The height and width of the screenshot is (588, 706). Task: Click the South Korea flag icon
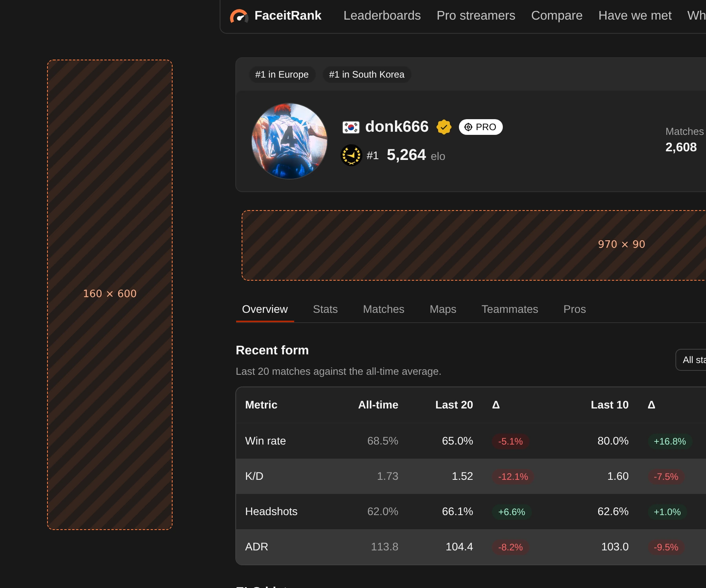[x=351, y=127]
